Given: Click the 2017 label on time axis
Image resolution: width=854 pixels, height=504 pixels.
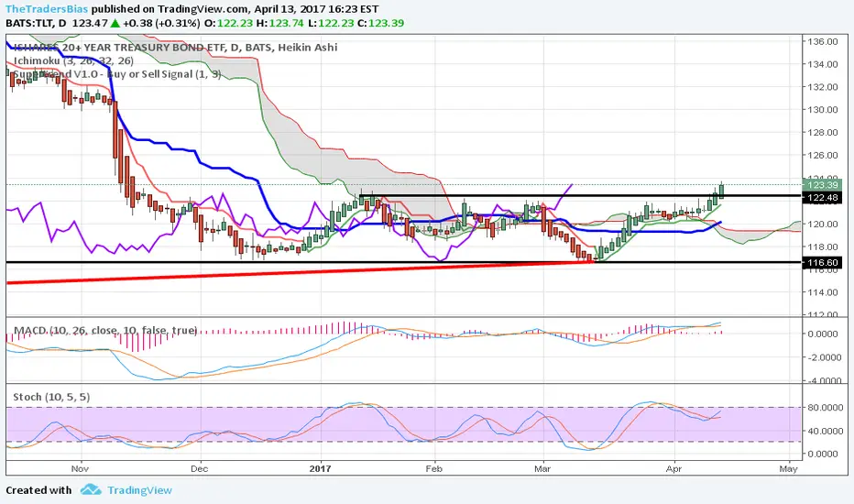Looking at the screenshot, I should coord(321,468).
